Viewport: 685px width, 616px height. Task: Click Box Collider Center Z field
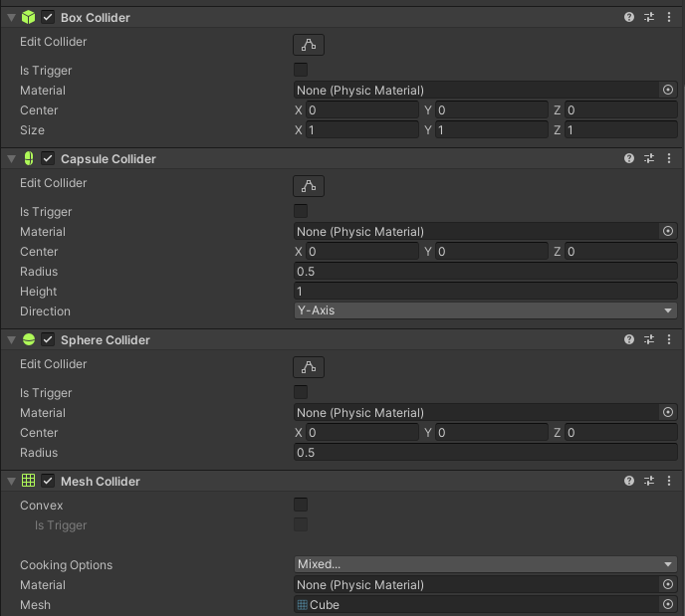(x=621, y=110)
